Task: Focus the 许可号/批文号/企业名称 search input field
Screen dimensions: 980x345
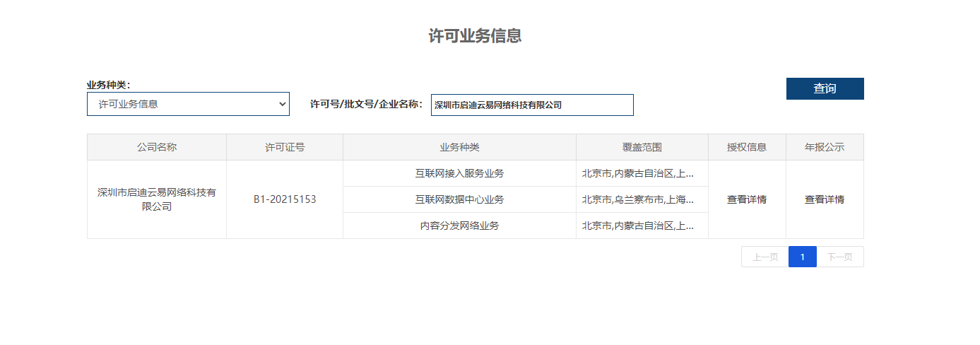Action: click(532, 105)
